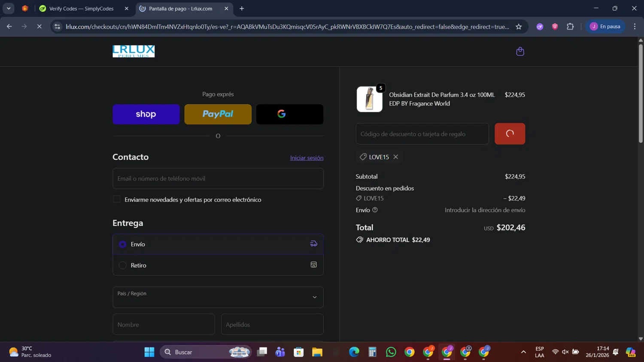This screenshot has width=644, height=362.
Task: Open Calculator from the taskbar
Action: 373,352
